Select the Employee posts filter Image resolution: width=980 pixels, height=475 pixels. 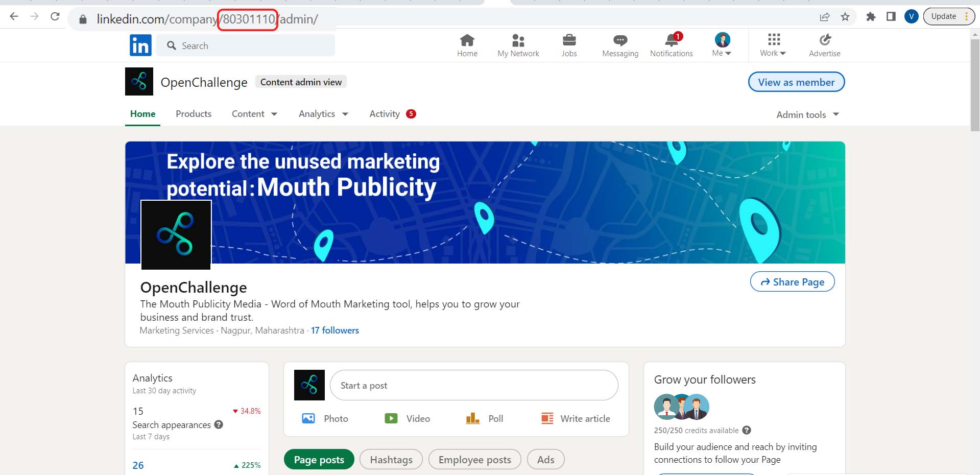(x=475, y=460)
